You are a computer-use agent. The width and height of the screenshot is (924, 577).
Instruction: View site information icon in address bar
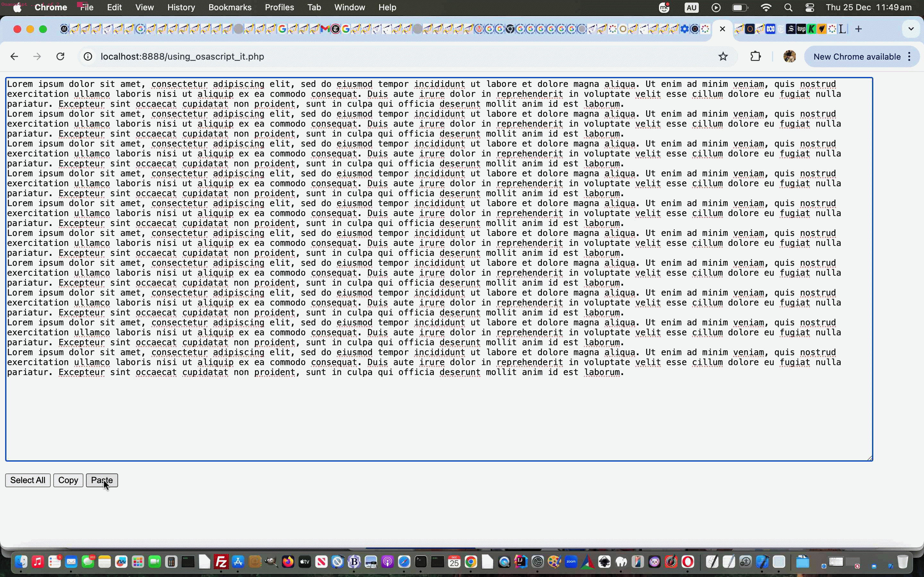pos(88,56)
